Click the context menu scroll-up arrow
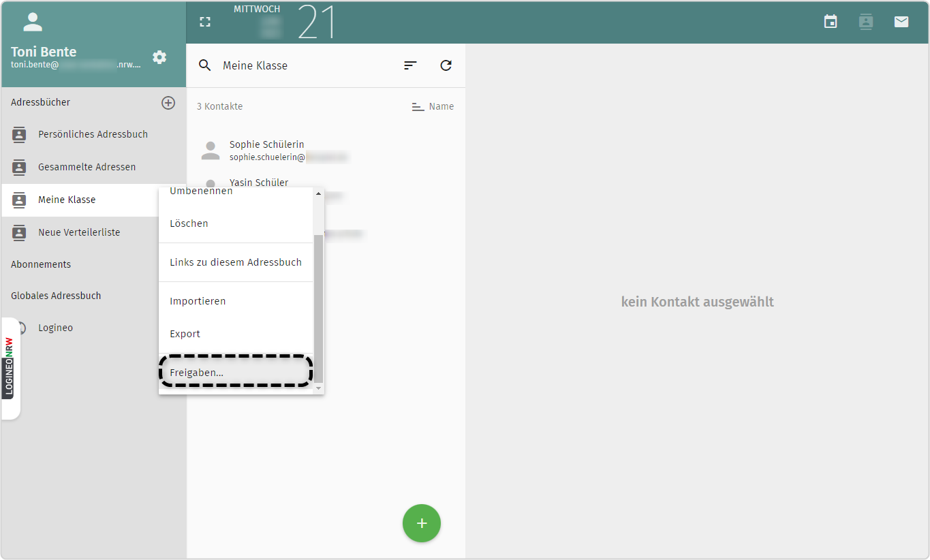Viewport: 930px width, 560px height. pos(318,193)
